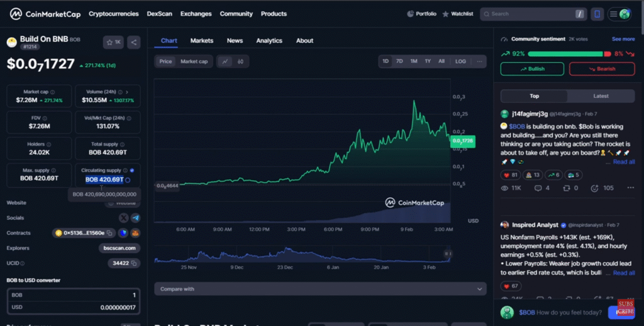Switch to the Chart tab

coord(169,41)
